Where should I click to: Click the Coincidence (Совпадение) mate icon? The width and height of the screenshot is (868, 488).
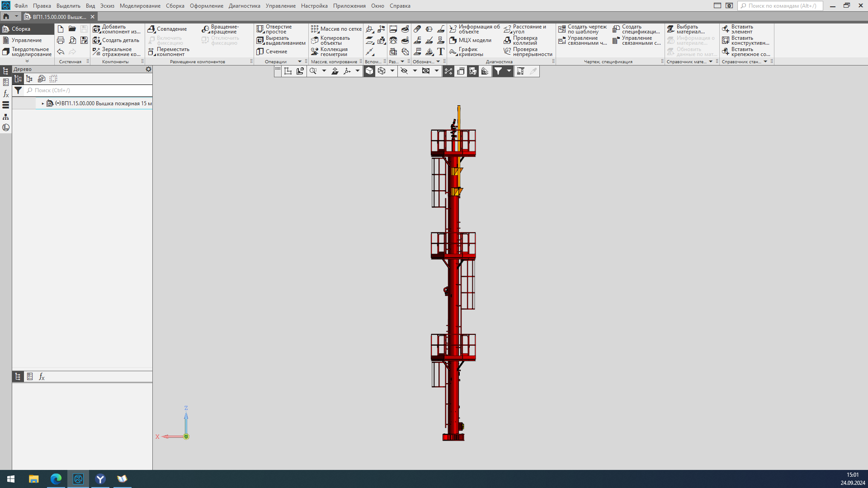click(x=151, y=29)
